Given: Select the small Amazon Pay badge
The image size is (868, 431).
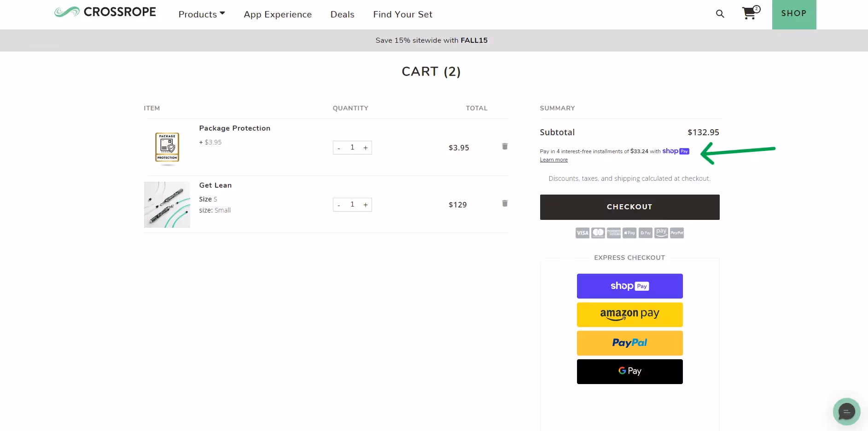Looking at the screenshot, I should (x=661, y=233).
